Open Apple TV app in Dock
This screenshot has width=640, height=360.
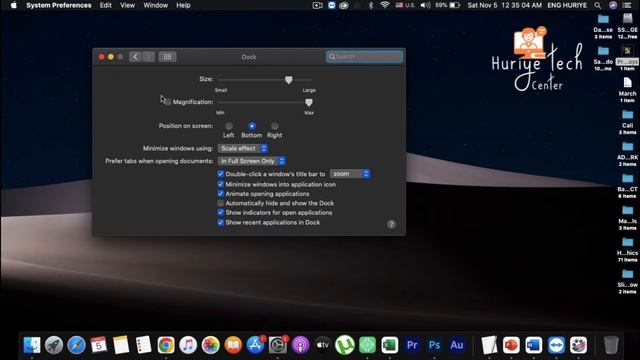[x=322, y=345]
